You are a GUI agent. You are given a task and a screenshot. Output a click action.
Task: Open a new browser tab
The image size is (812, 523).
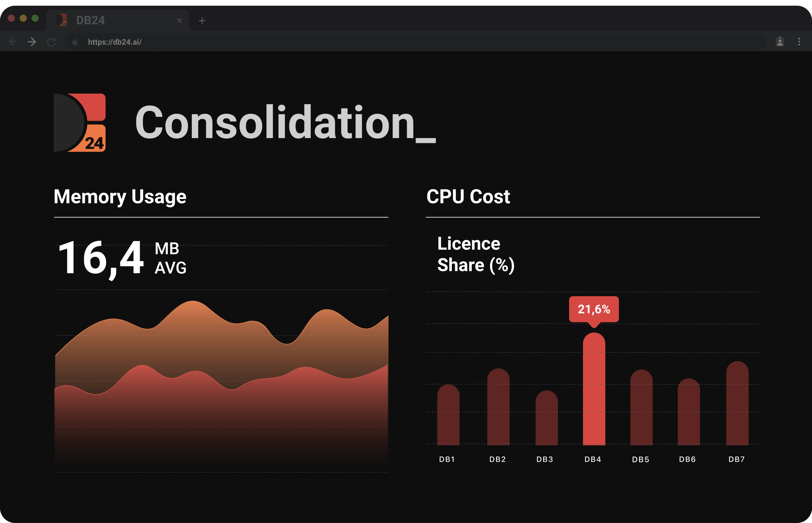[x=202, y=21]
